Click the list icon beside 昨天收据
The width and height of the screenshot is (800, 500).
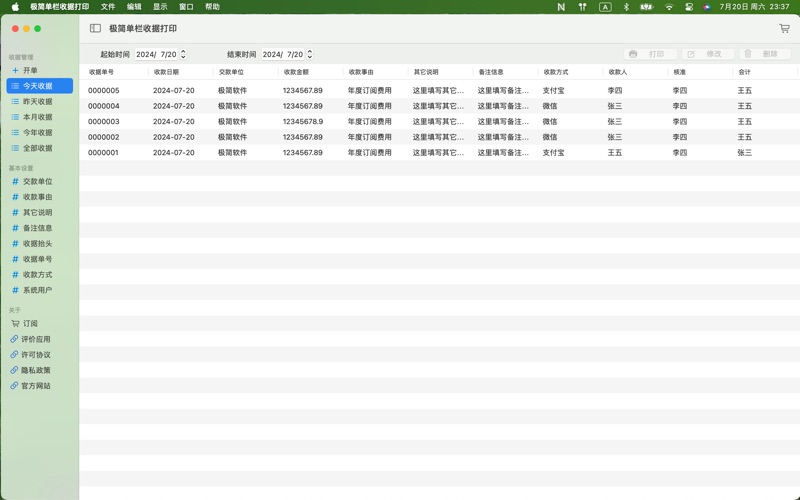tap(15, 102)
